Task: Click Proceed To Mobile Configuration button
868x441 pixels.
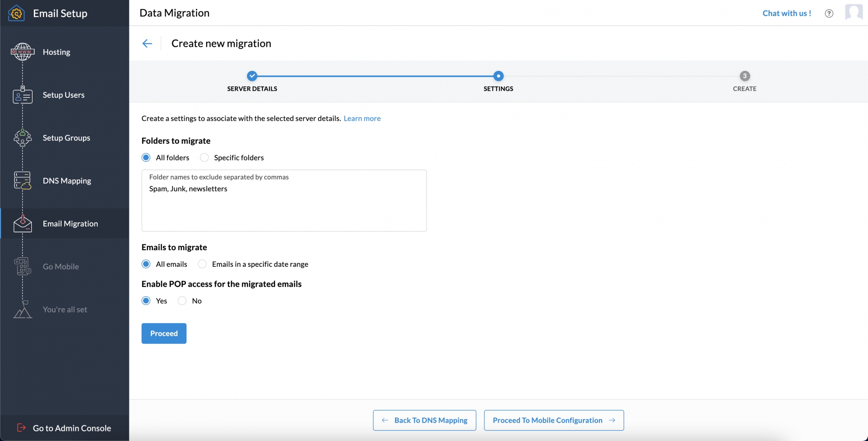Action: coord(553,420)
